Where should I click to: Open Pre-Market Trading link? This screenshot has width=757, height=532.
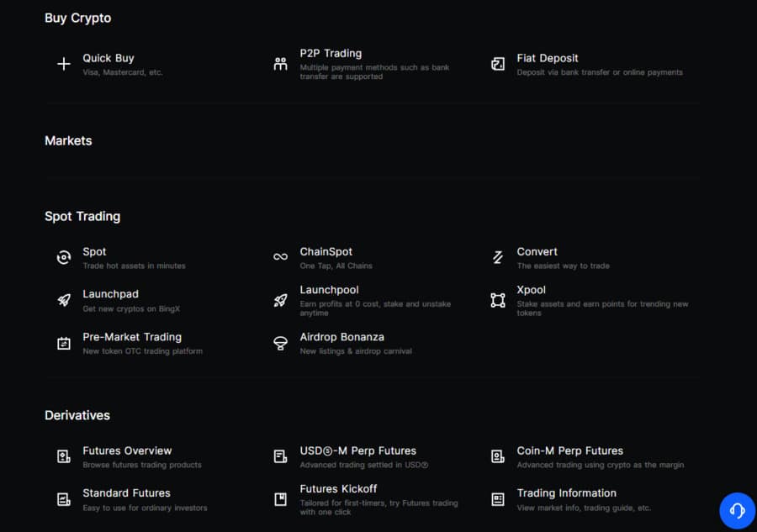pos(132,337)
